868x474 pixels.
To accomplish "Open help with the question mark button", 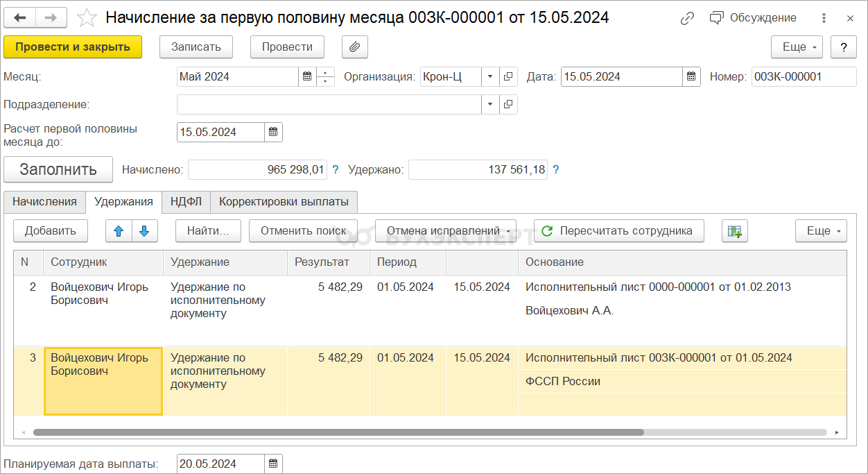I will (844, 47).
